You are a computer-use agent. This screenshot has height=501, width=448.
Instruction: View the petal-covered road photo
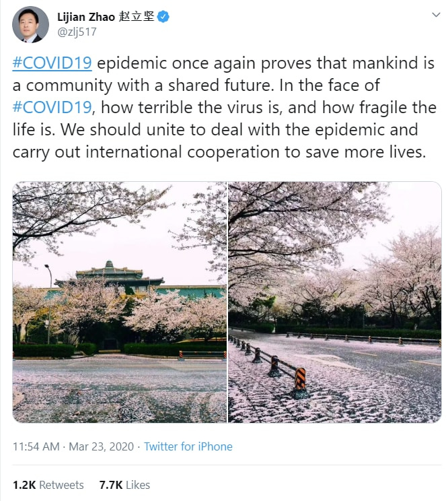(x=335, y=302)
